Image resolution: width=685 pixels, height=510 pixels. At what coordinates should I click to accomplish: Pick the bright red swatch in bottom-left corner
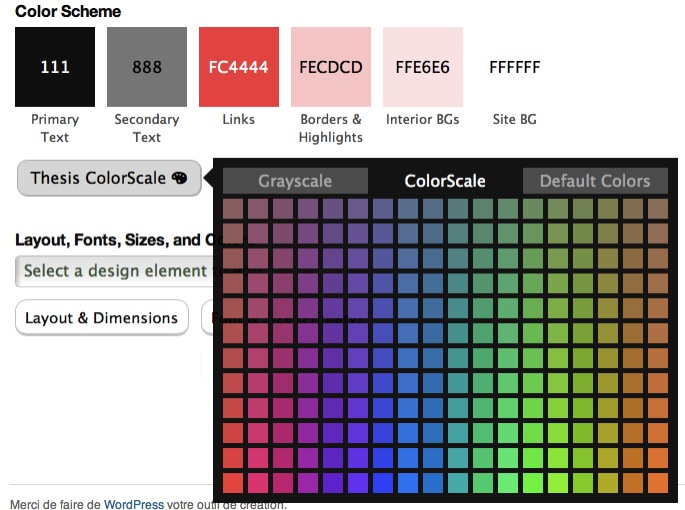pos(233,483)
